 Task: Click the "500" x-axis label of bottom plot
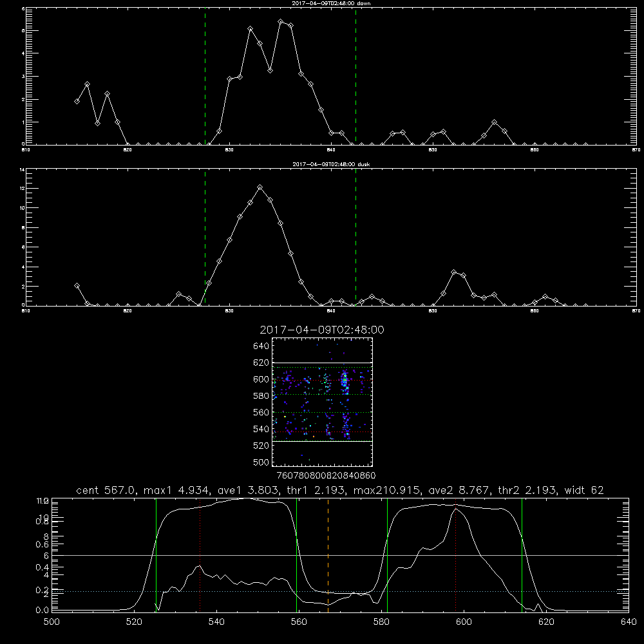(x=52, y=621)
